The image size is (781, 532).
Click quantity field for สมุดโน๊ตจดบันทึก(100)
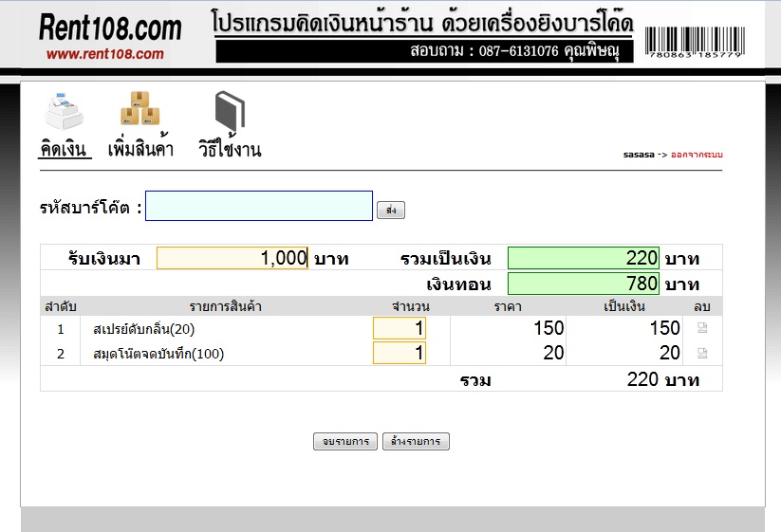pyautogui.click(x=400, y=353)
